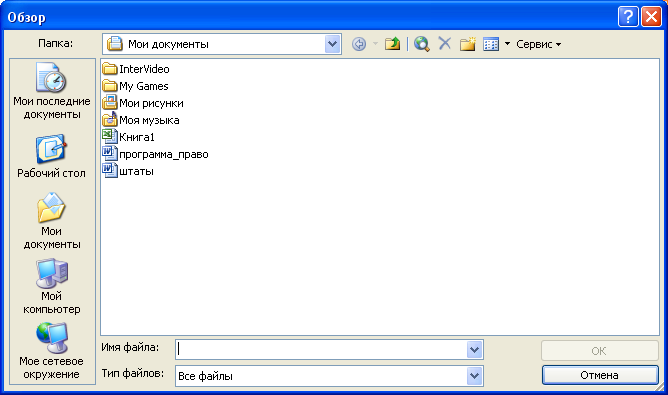The image size is (668, 395).
Task: Open Мое сетевое окружение
Action: point(52,351)
